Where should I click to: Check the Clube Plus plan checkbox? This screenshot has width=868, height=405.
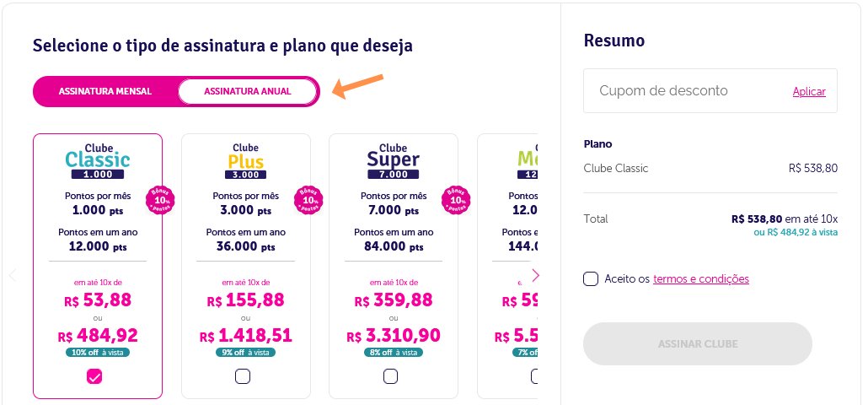point(243,377)
